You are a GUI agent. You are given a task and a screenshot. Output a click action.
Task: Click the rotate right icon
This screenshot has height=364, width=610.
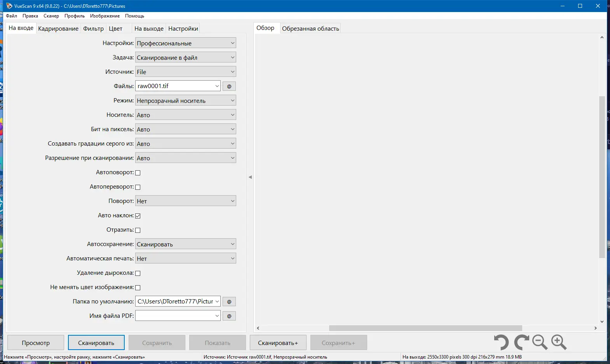(521, 343)
